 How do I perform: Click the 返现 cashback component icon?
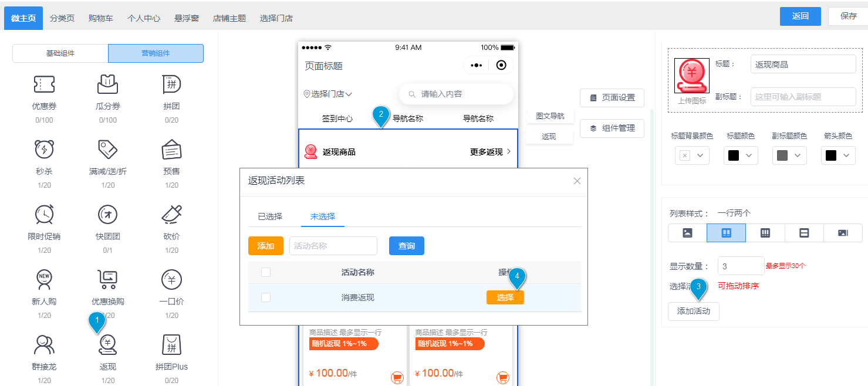coord(107,346)
